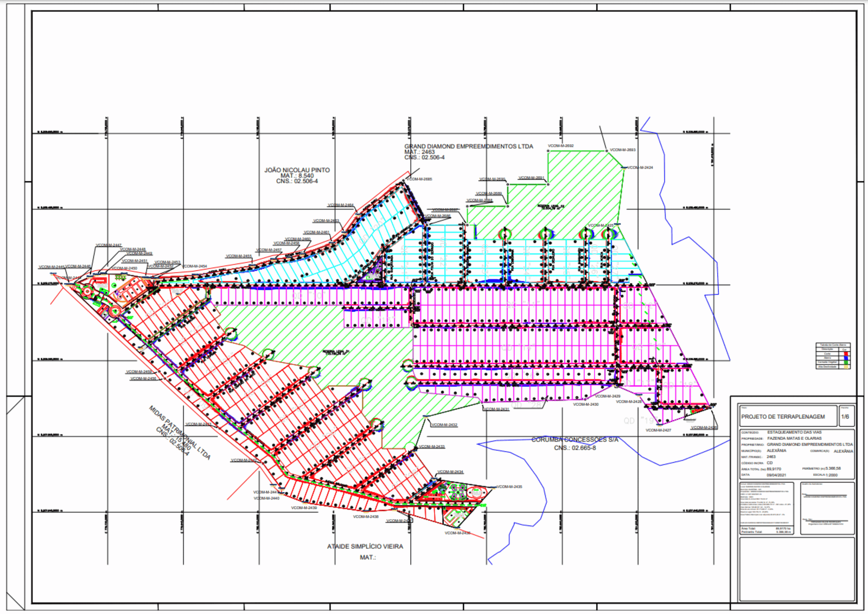Click the blue Aterro legend color swatch
The image size is (868, 614).
(x=845, y=358)
